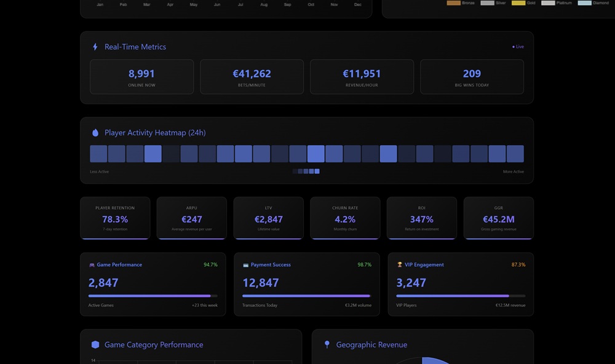Select the GGR gross gaming revenue card
The image size is (615, 364).
tap(498, 218)
